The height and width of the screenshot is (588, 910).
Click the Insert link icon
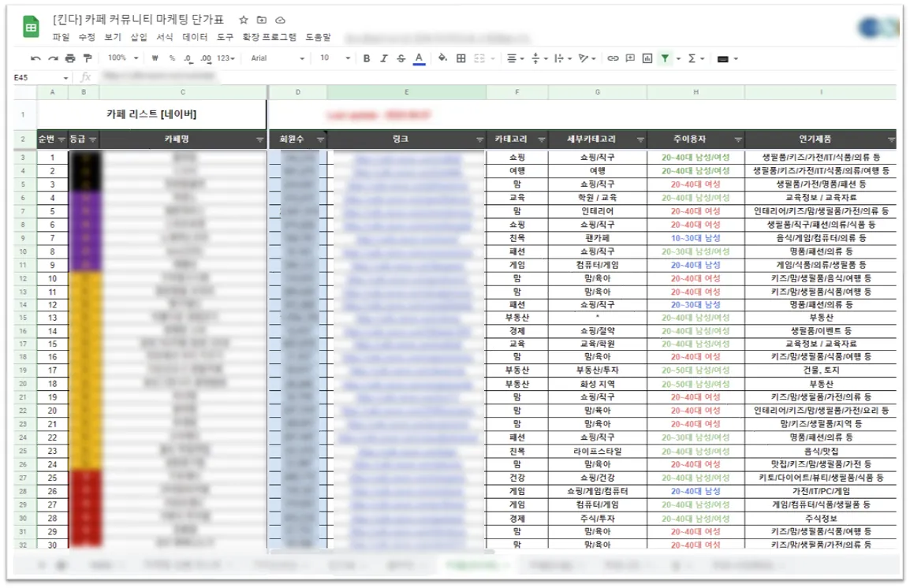613,58
